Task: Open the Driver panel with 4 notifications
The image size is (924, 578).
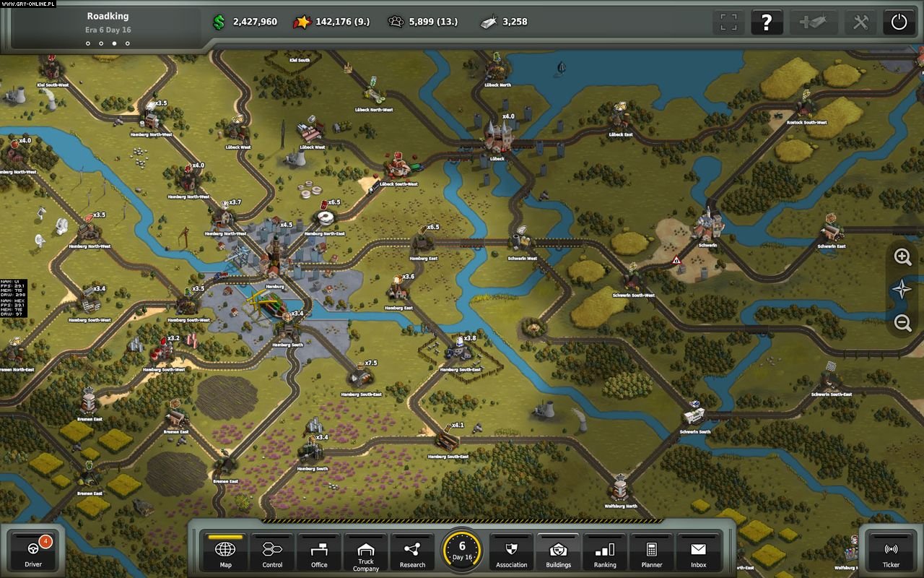Action: (33, 552)
